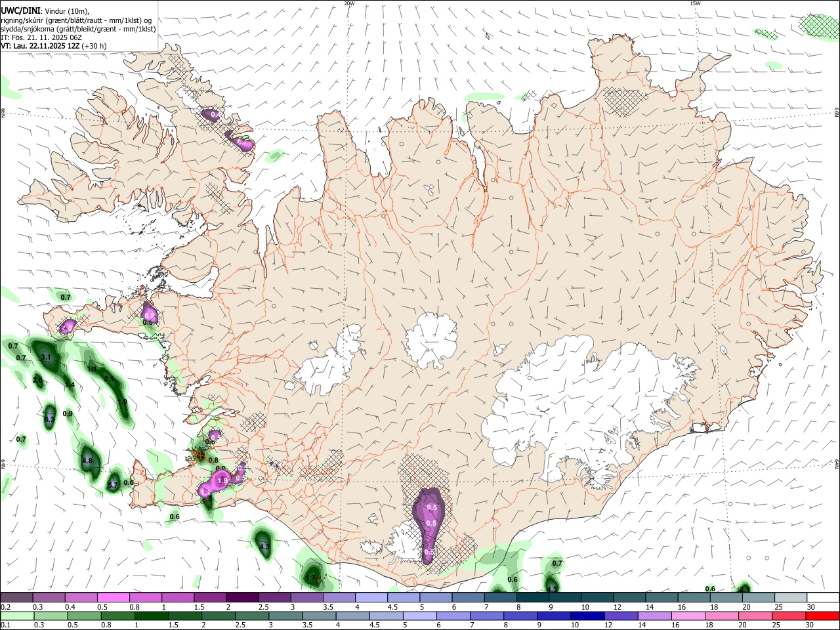The width and height of the screenshot is (840, 630).
Task: Click the 1.7 precipitation value
Action: pos(311,577)
